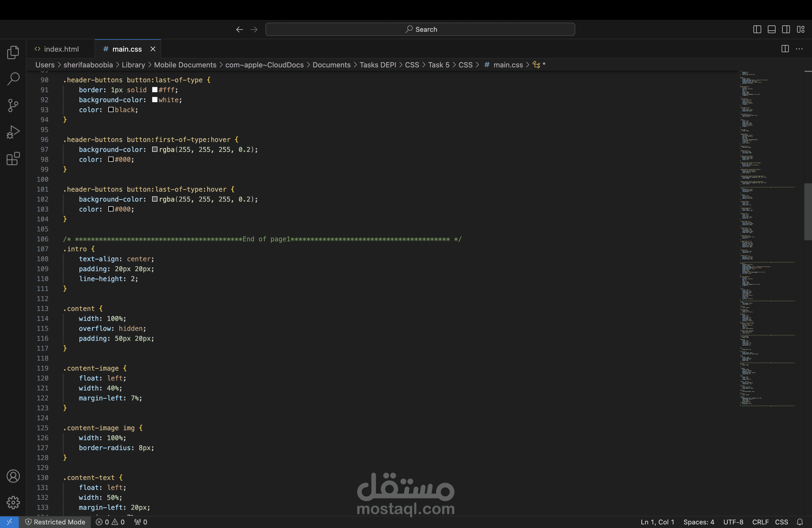Toggle the secondary side bar layout button

click(x=786, y=29)
